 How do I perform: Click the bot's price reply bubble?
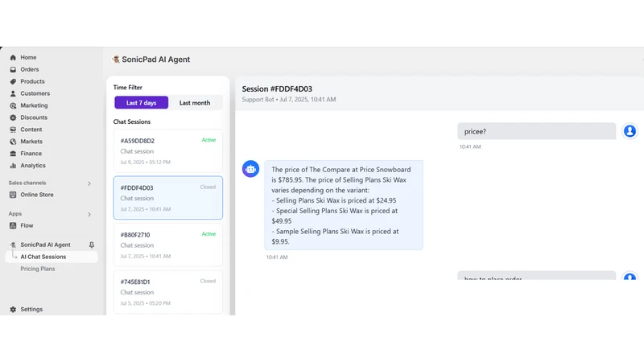[x=344, y=205]
